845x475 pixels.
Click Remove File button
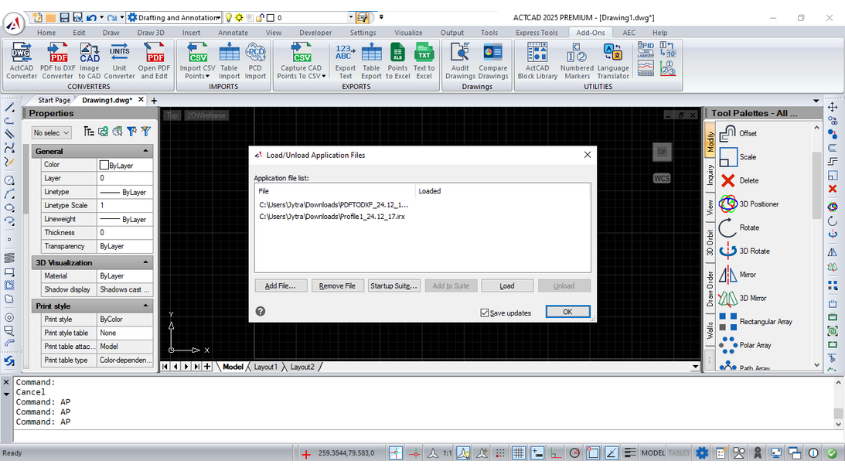pyautogui.click(x=337, y=286)
